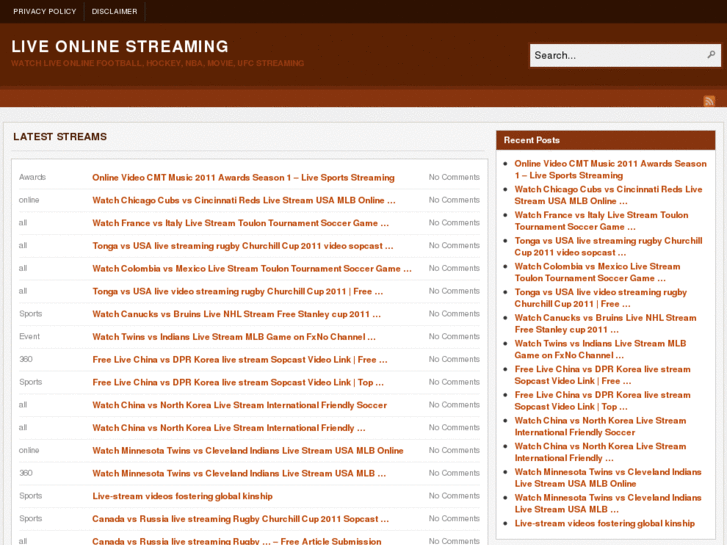Click No Comments beside CMT Music Awards row
Image resolution: width=727 pixels, height=545 pixels.
[x=454, y=177]
